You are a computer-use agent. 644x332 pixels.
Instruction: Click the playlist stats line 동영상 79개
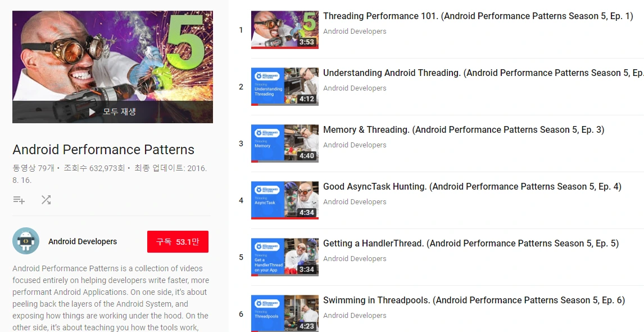(110, 174)
